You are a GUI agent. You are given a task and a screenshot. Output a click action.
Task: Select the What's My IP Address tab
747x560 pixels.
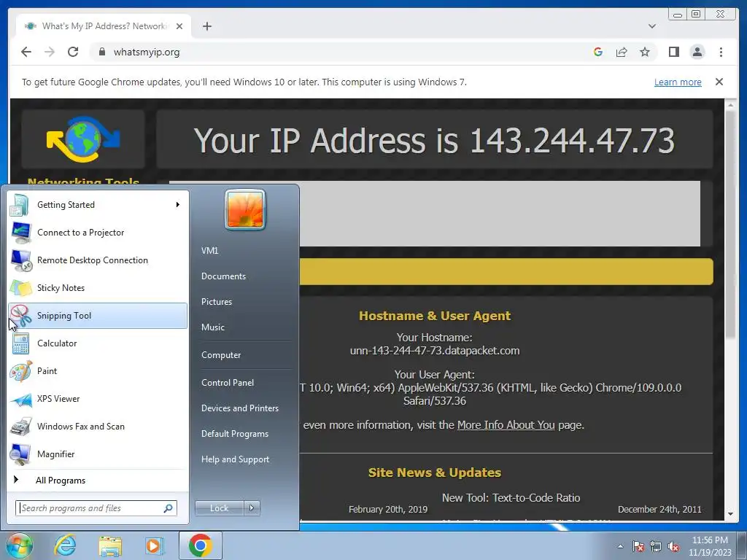pos(104,26)
